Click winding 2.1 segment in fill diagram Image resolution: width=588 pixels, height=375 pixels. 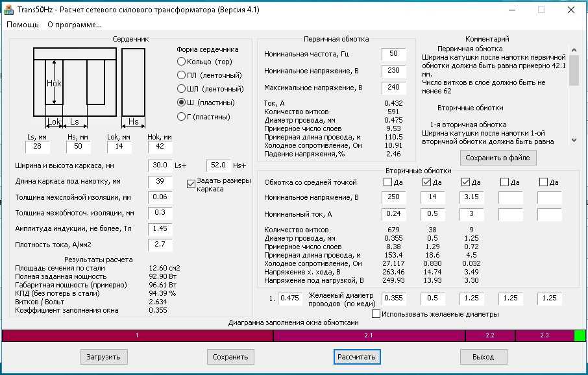point(369,335)
